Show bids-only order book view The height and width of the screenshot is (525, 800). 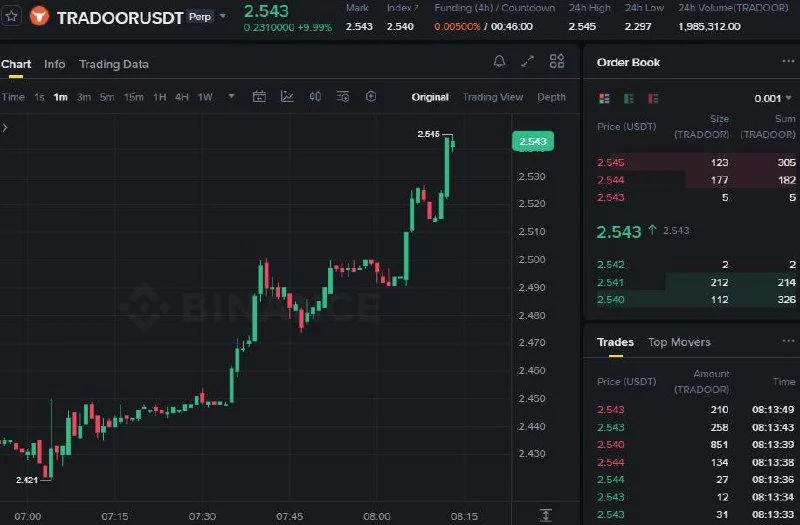[629, 98]
